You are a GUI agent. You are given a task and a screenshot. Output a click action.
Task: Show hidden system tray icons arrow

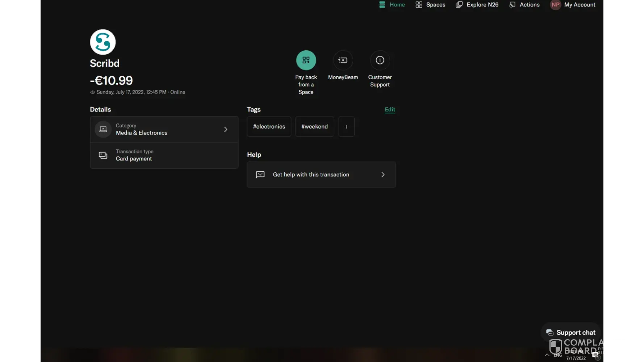547,355
